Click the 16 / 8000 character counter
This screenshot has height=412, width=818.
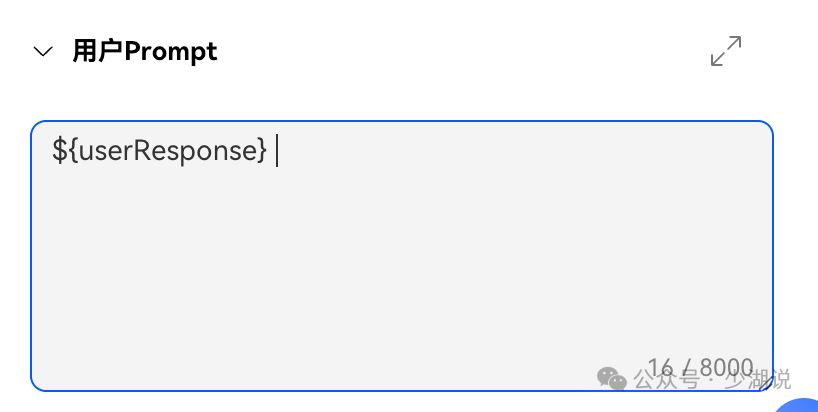[x=701, y=368]
